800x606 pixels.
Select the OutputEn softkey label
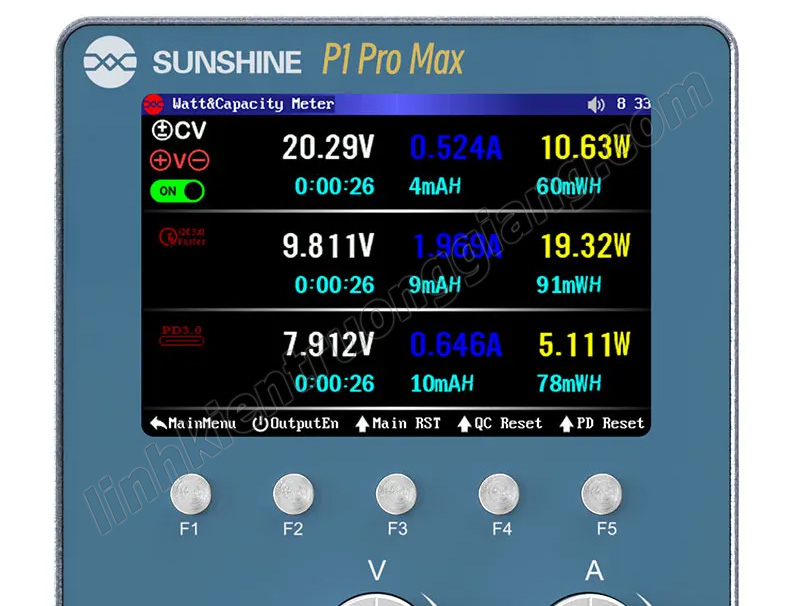tap(296, 423)
